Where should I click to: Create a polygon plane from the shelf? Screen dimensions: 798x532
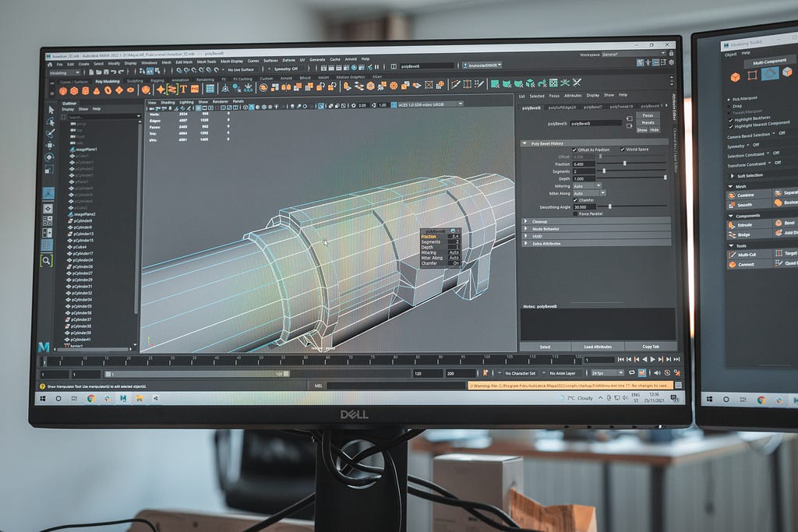pos(119,90)
